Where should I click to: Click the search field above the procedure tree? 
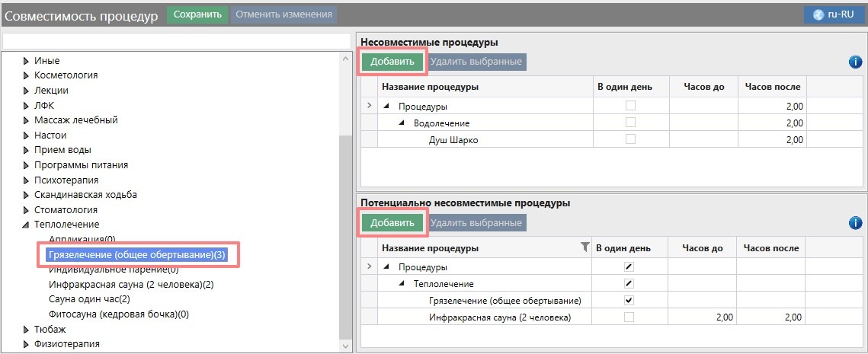177,40
